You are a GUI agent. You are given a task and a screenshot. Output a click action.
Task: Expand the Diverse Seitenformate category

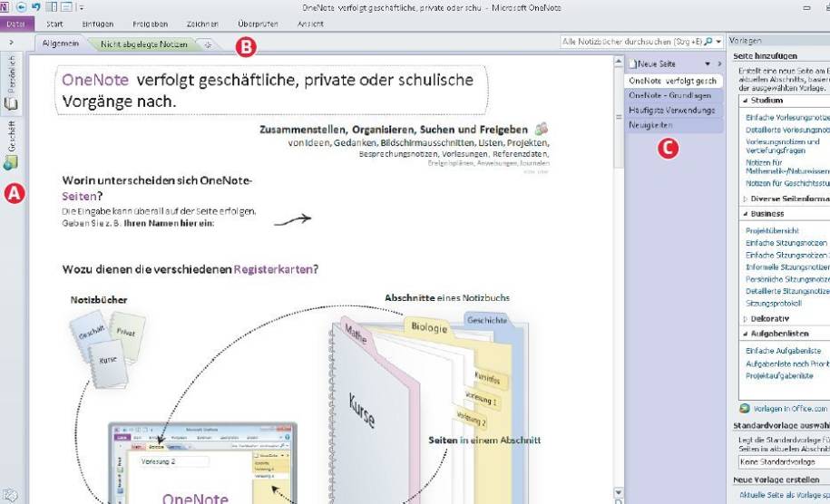[746, 199]
